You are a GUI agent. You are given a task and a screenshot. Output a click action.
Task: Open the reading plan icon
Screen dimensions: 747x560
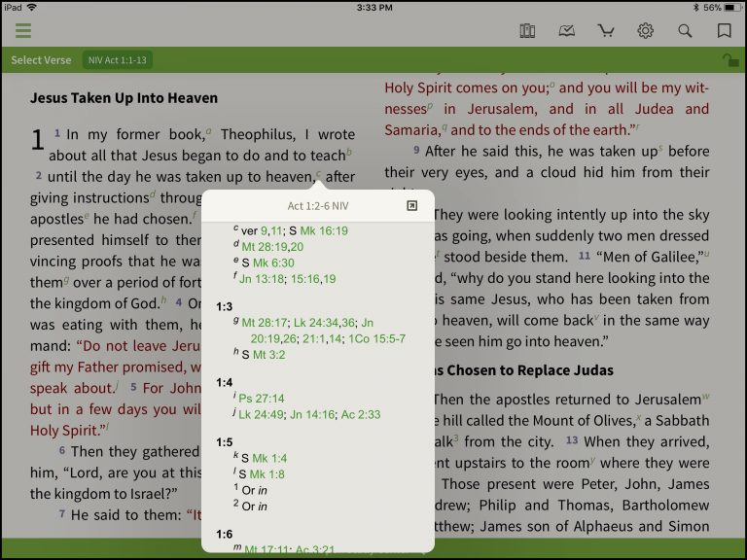(566, 31)
